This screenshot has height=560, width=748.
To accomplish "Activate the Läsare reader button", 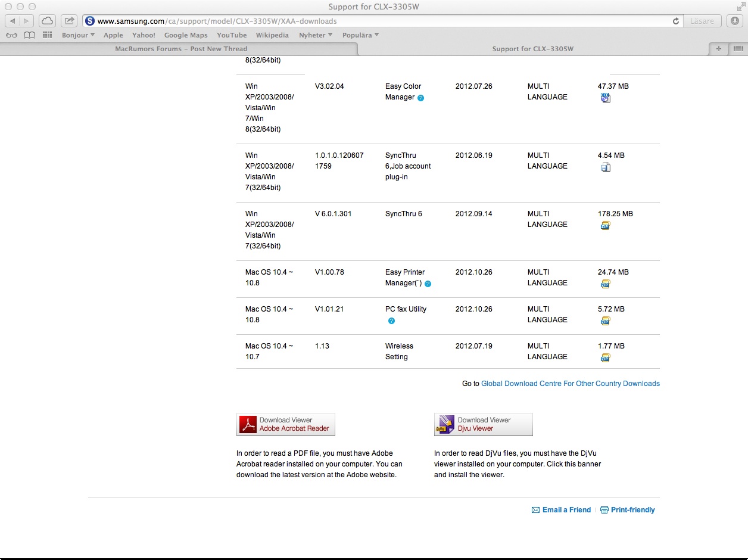I will 702,21.
